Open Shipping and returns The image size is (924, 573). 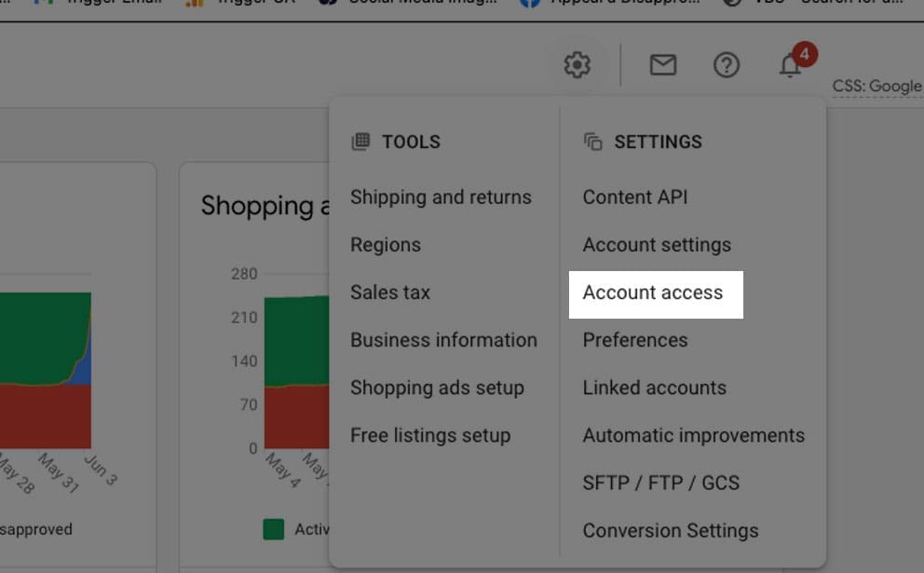pyautogui.click(x=441, y=198)
